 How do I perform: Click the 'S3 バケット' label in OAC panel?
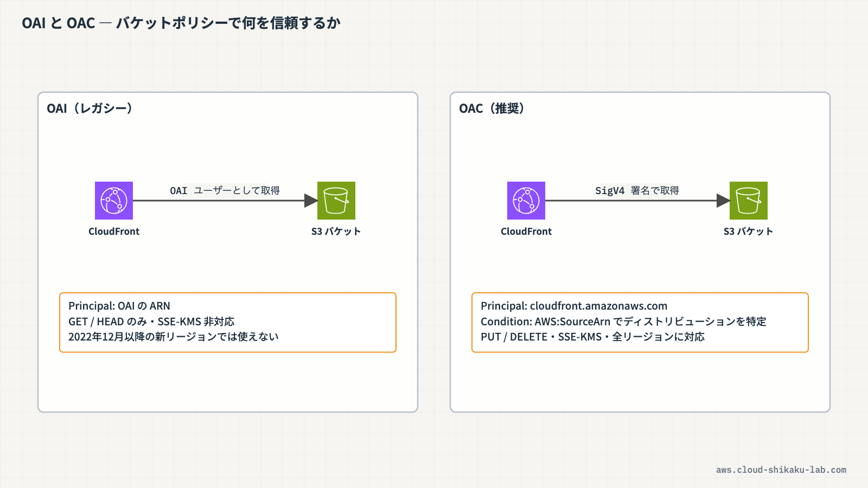[x=748, y=232]
